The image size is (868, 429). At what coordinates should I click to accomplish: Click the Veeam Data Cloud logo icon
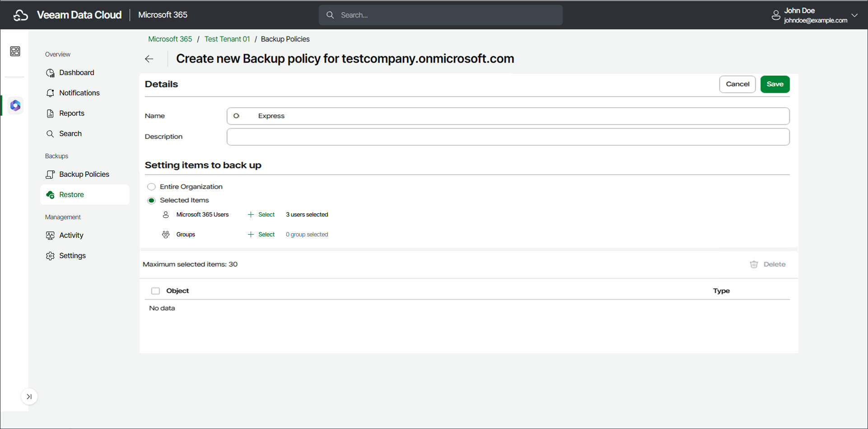click(20, 15)
